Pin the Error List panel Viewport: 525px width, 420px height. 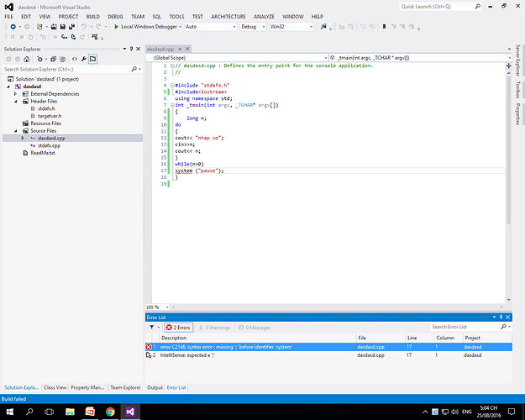pos(501,318)
